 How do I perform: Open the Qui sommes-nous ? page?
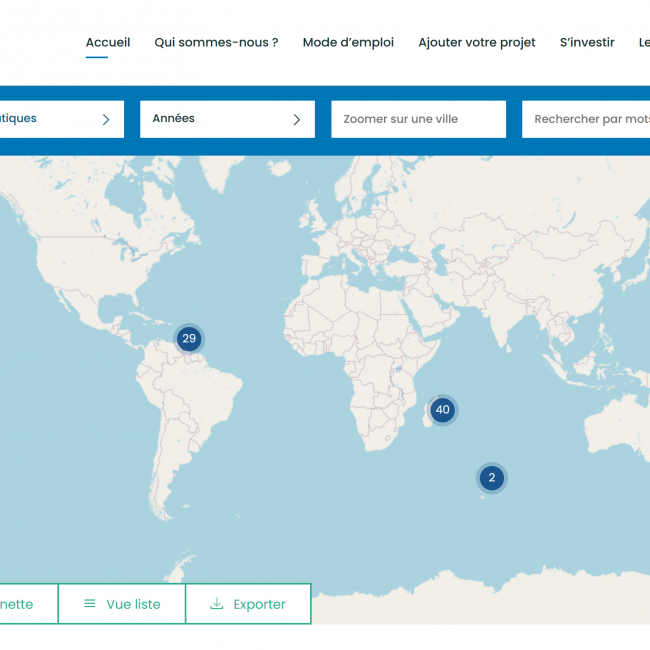point(216,42)
